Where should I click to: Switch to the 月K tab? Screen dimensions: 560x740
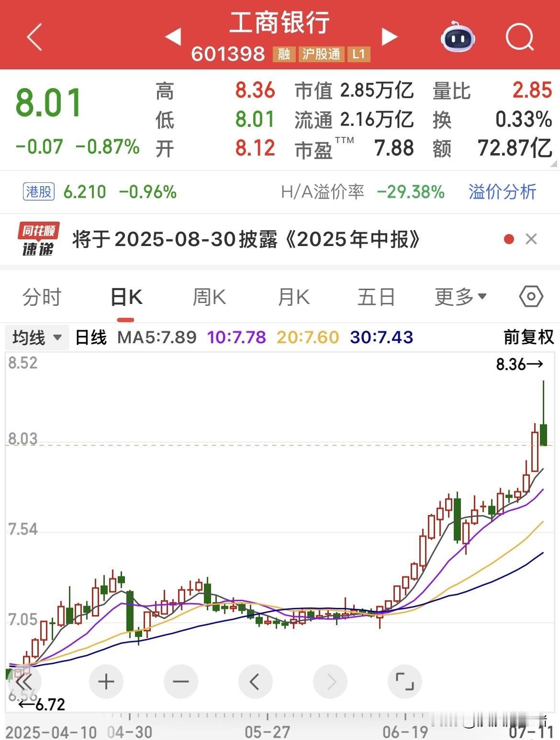pos(293,297)
